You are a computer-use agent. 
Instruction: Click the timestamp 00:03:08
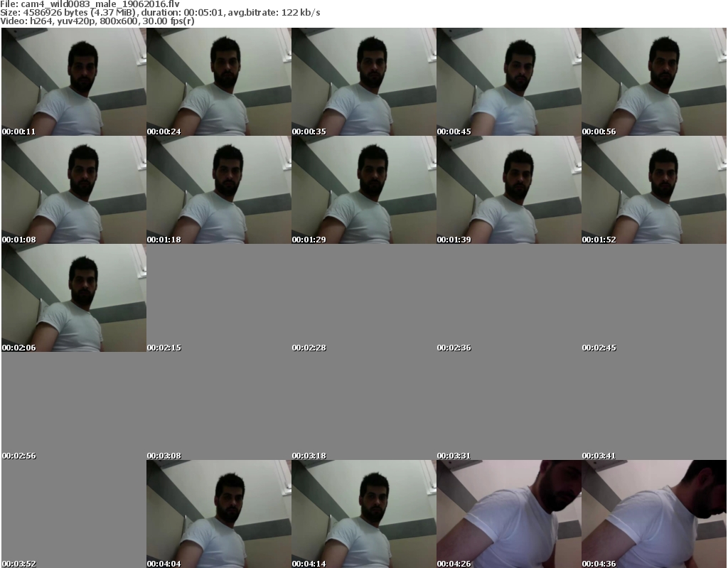pos(164,456)
